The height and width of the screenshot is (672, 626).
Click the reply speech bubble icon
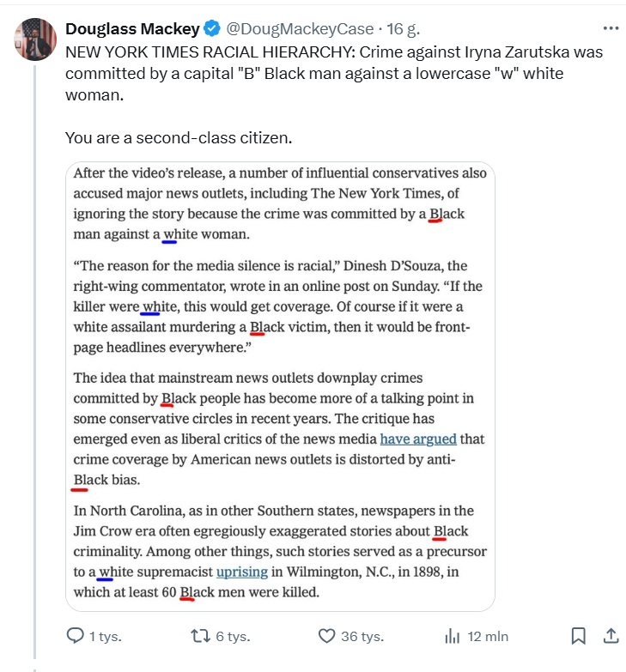click(x=76, y=636)
